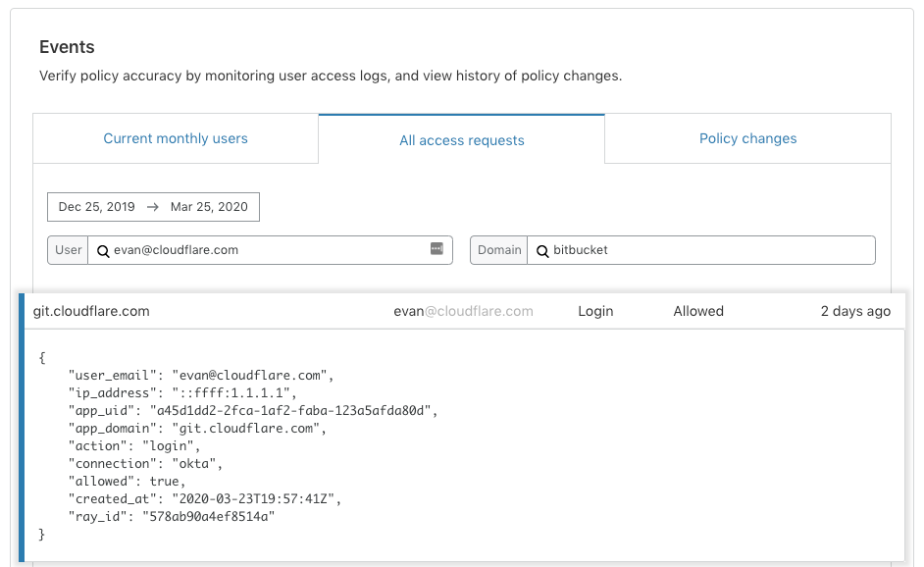Click the allowed true JSON line
The height and width of the screenshot is (567, 924).
coord(127,482)
